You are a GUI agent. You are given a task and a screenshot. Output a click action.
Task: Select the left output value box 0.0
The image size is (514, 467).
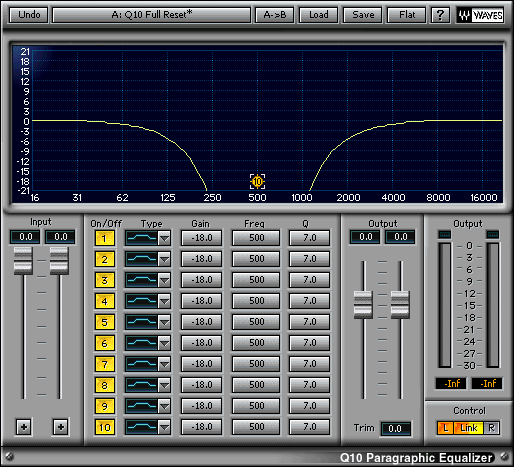coord(365,237)
